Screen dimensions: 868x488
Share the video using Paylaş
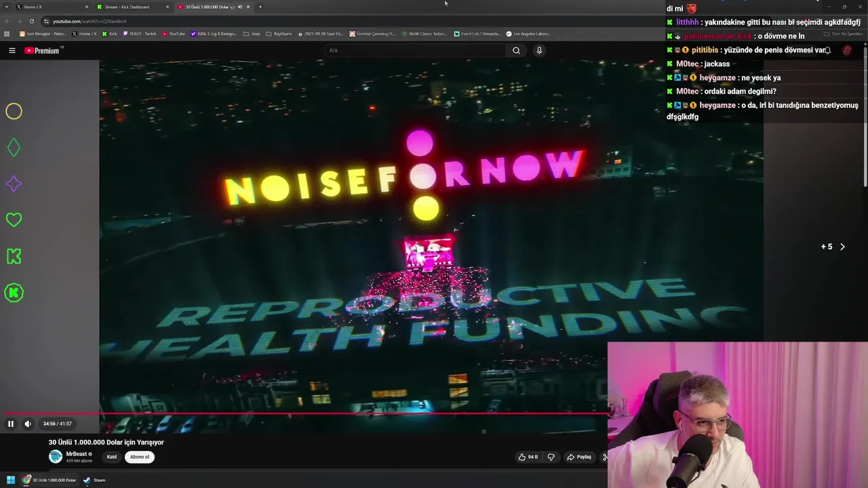coord(579,457)
